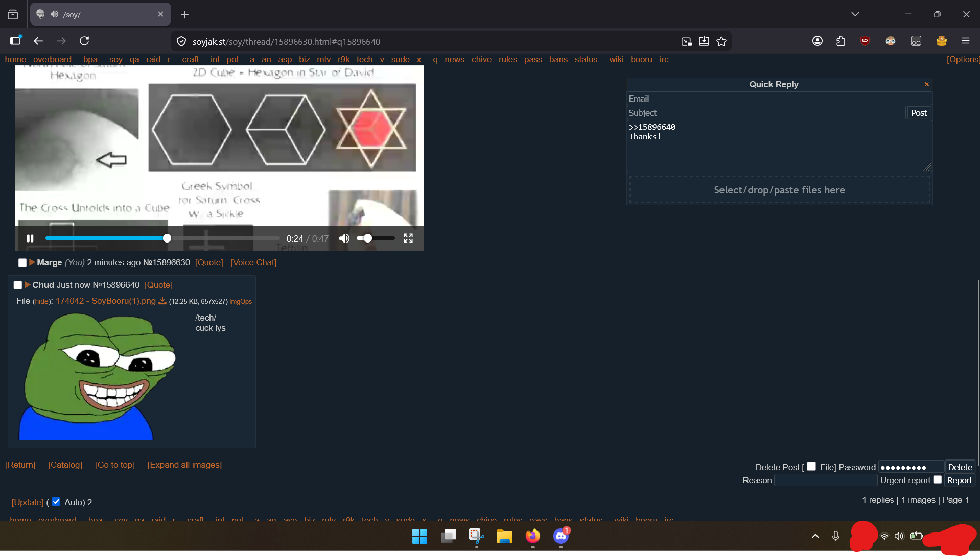Expand Marge's post menu arrow
Image resolution: width=980 pixels, height=557 pixels.
32,262
